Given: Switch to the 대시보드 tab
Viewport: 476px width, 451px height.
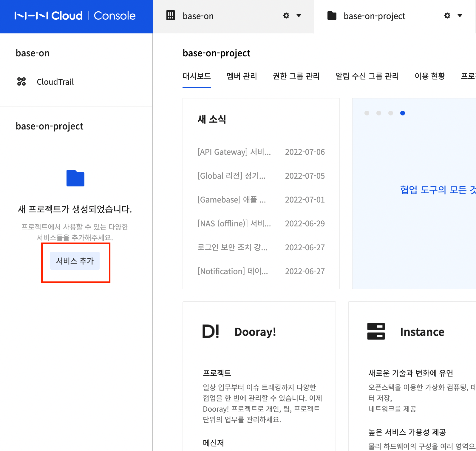Looking at the screenshot, I should (197, 76).
